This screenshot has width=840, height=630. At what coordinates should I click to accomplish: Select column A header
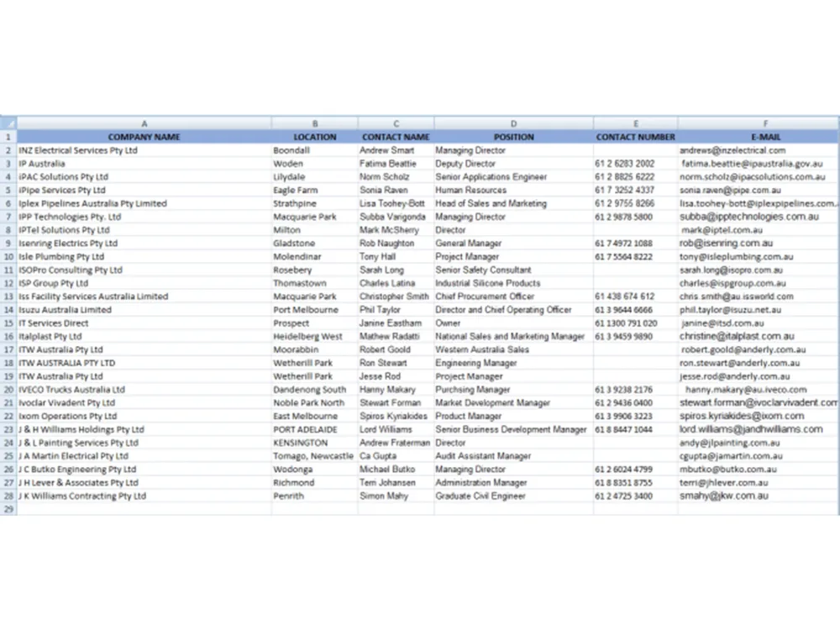[x=144, y=123]
